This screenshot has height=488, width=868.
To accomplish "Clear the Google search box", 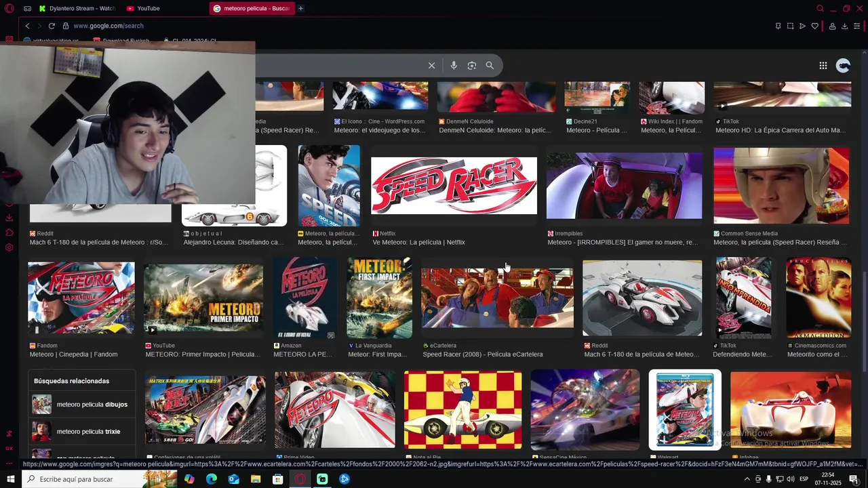I will [431, 65].
